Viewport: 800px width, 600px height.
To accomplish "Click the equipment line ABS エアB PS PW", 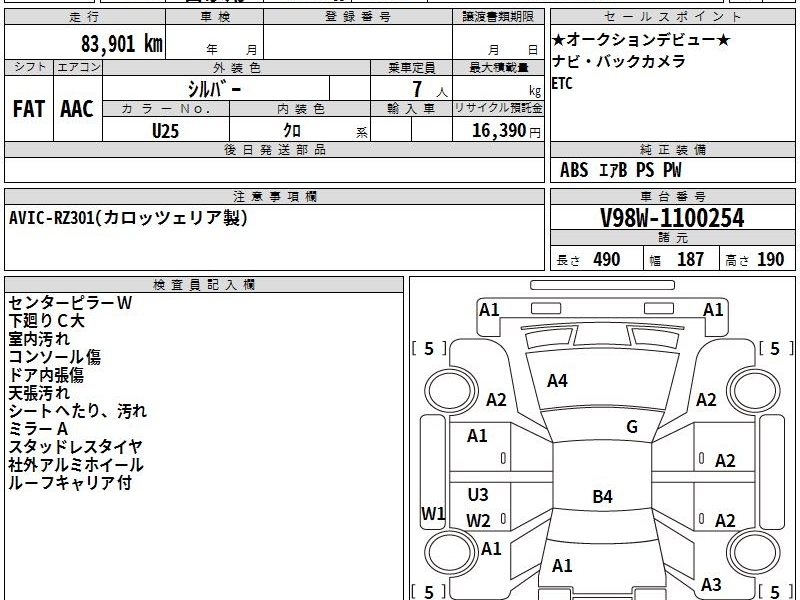I will pos(620,170).
